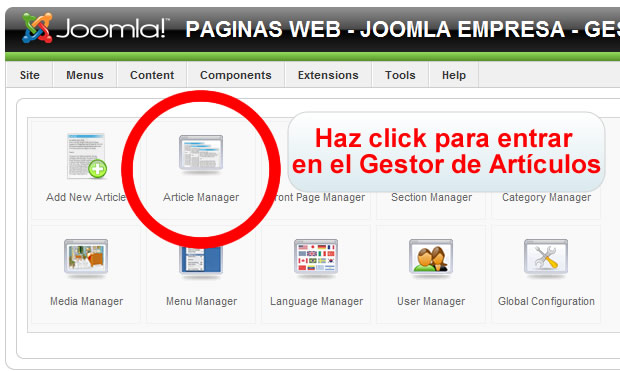Open the Site menu
The height and width of the screenshot is (371, 620).
[x=30, y=75]
